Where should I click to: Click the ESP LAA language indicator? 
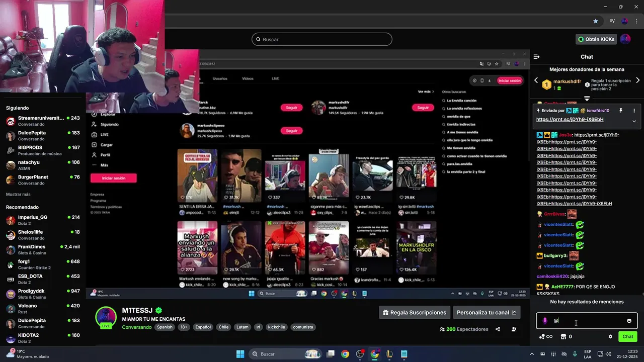[588, 354]
